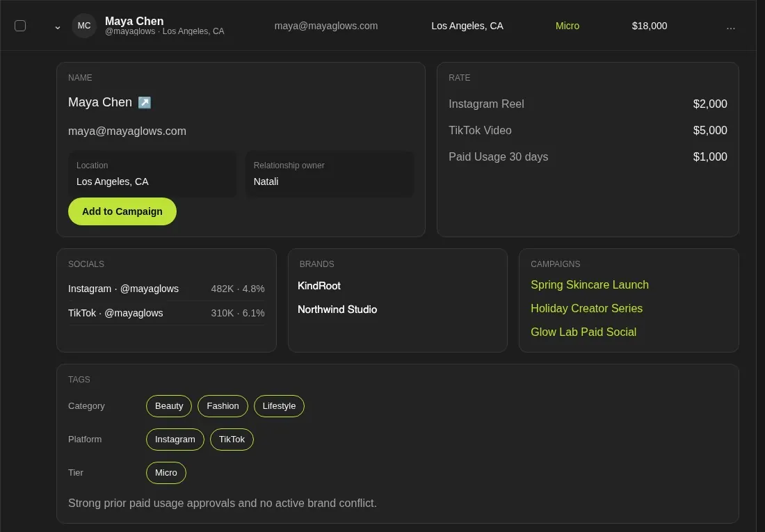
Task: Select the Instagram platform tag
Action: point(175,440)
